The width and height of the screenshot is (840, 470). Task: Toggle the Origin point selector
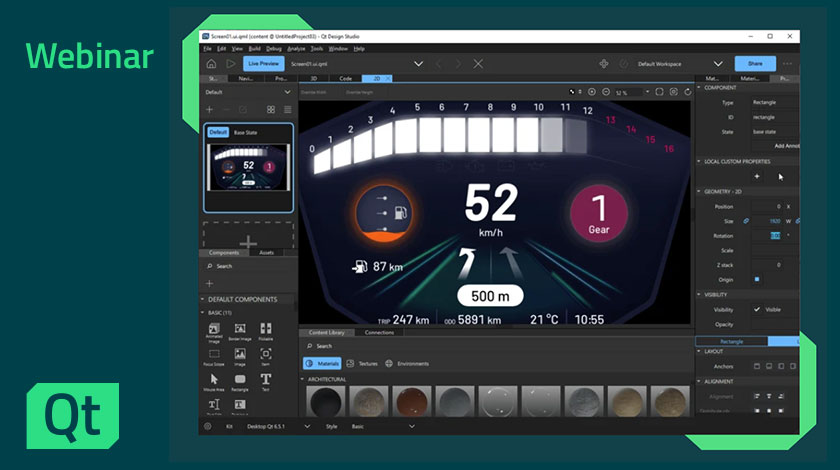pos(756,279)
